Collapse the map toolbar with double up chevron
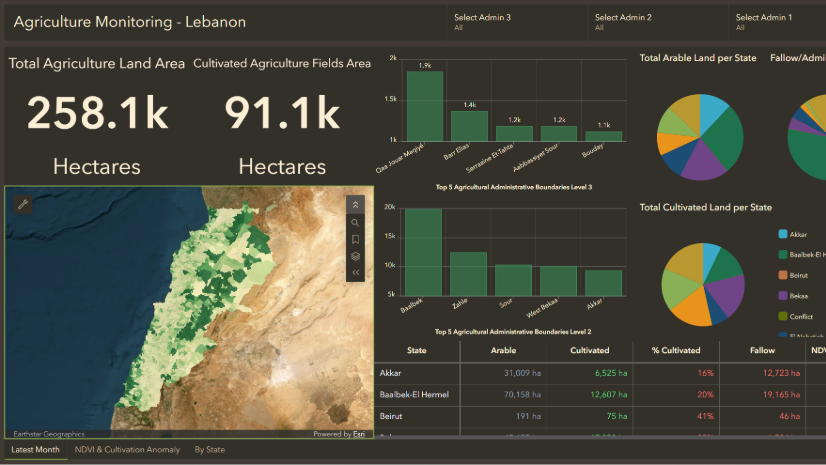The width and height of the screenshot is (826, 465). tap(356, 205)
